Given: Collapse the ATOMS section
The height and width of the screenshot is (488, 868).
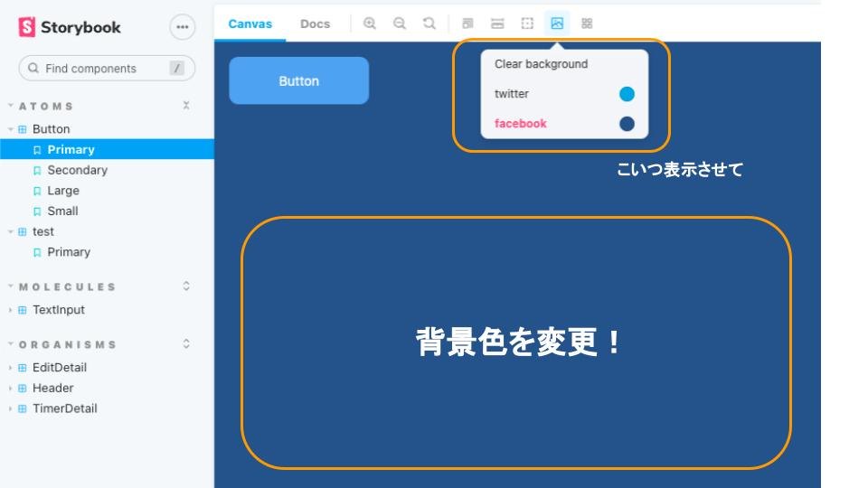Looking at the screenshot, I should point(10,105).
